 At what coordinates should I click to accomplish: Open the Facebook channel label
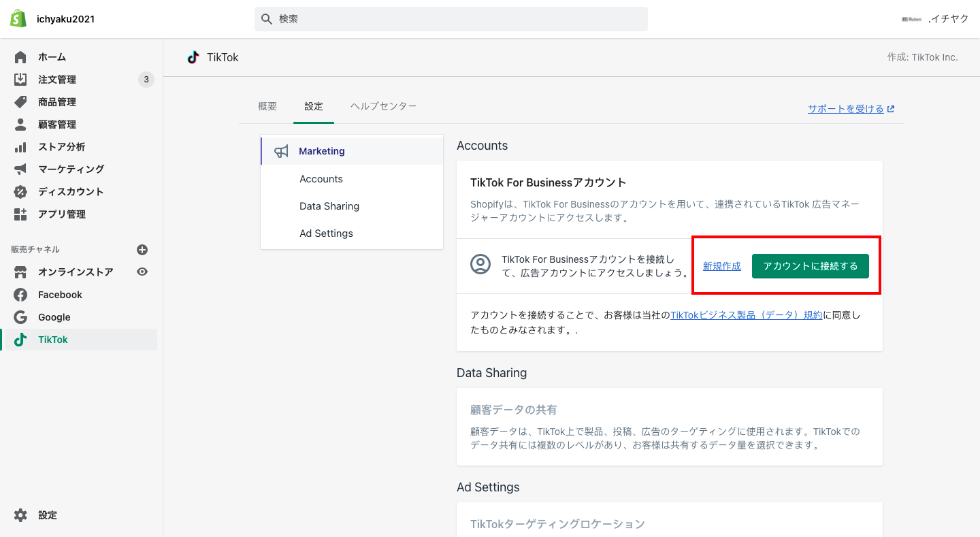60,295
